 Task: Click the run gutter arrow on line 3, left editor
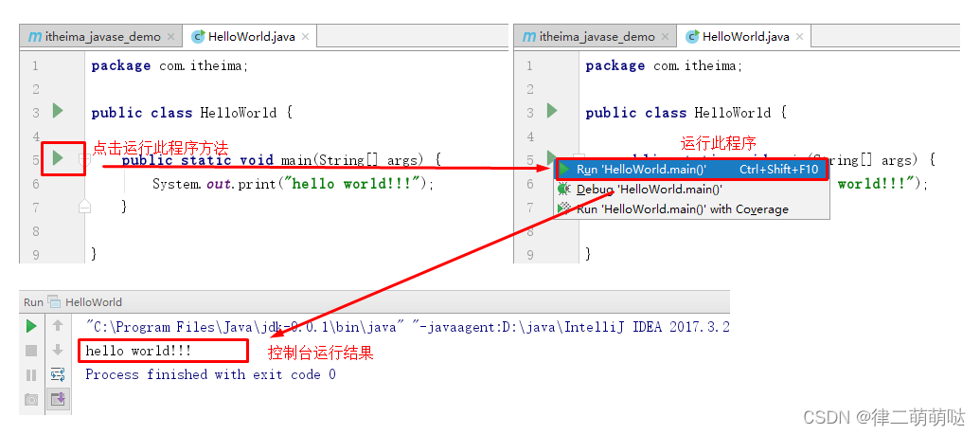pyautogui.click(x=58, y=112)
